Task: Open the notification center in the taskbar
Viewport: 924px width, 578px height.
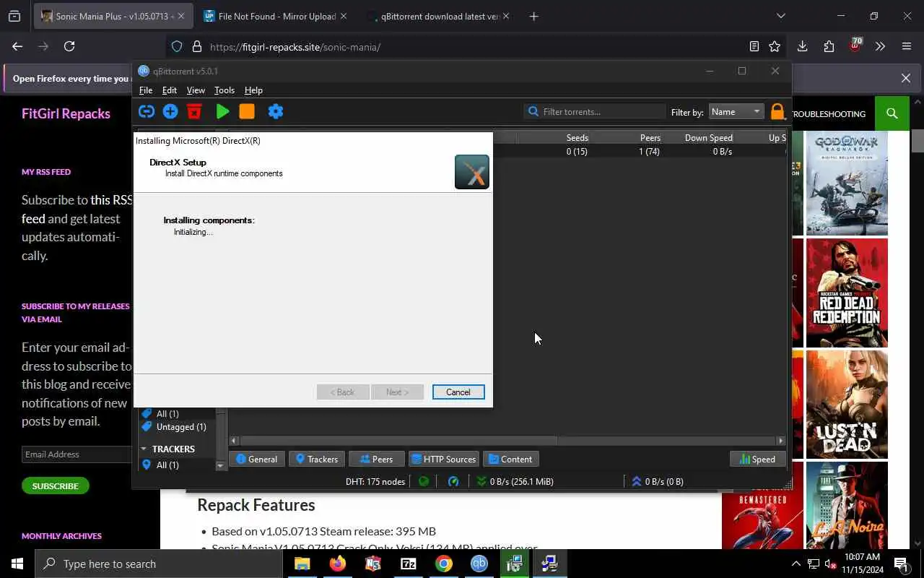Action: coord(901,564)
